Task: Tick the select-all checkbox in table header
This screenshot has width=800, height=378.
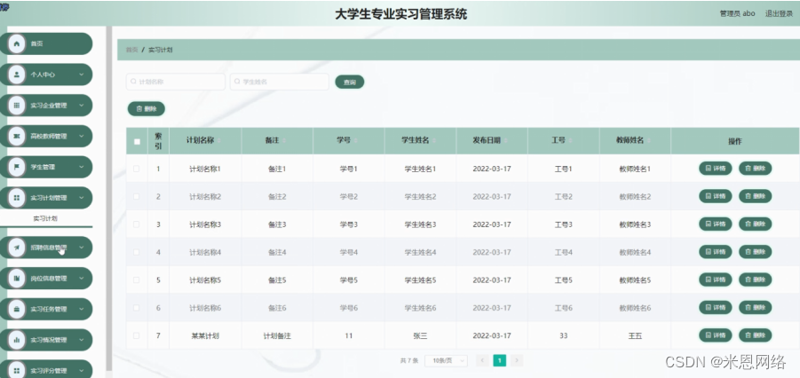Action: 137,141
